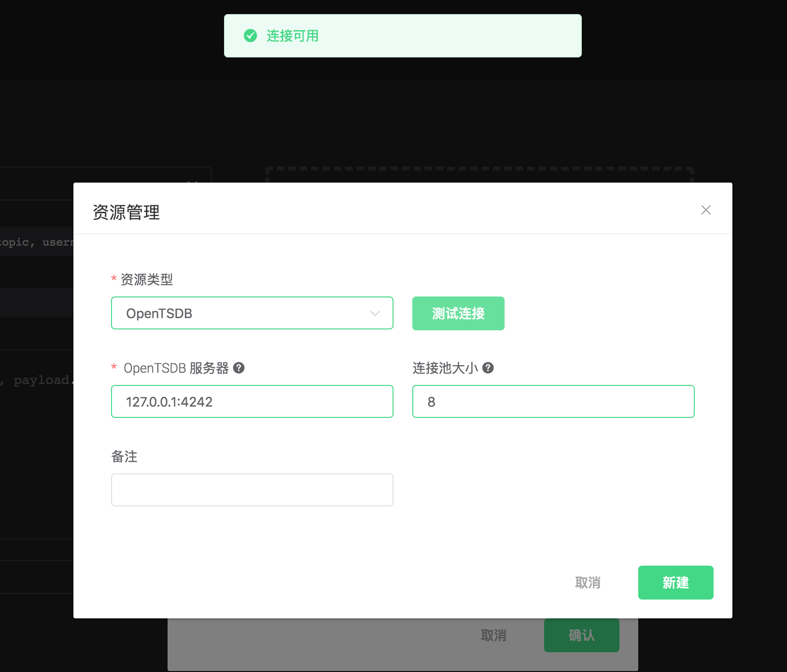
Task: Click the 连接池大小 input showing 8
Action: click(x=553, y=402)
